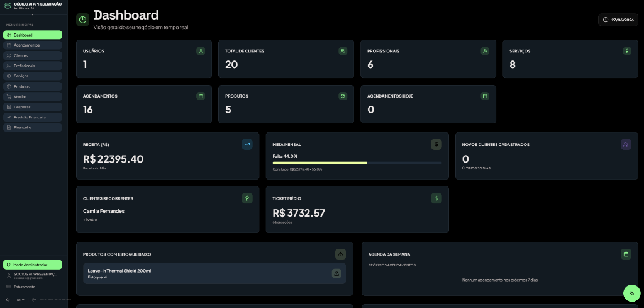The image size is (644, 308).
Task: Click the Dashboard pie chart header icon
Action: [x=83, y=20]
